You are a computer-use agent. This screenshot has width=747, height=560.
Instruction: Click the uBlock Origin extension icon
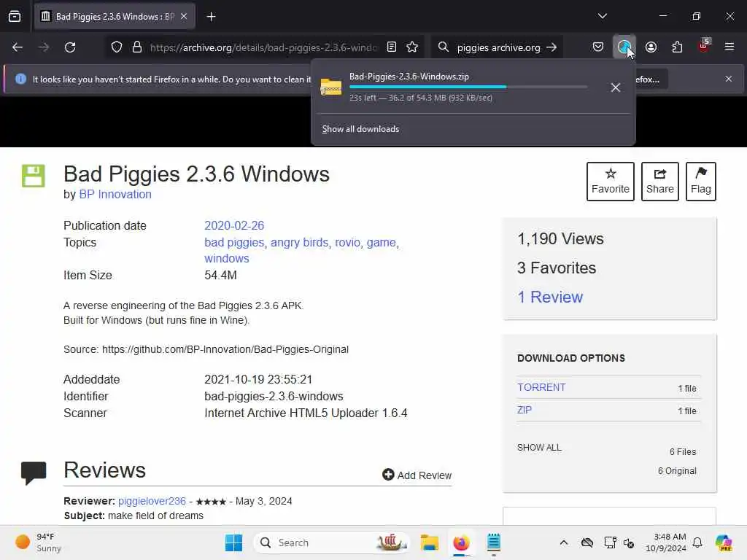coord(704,46)
